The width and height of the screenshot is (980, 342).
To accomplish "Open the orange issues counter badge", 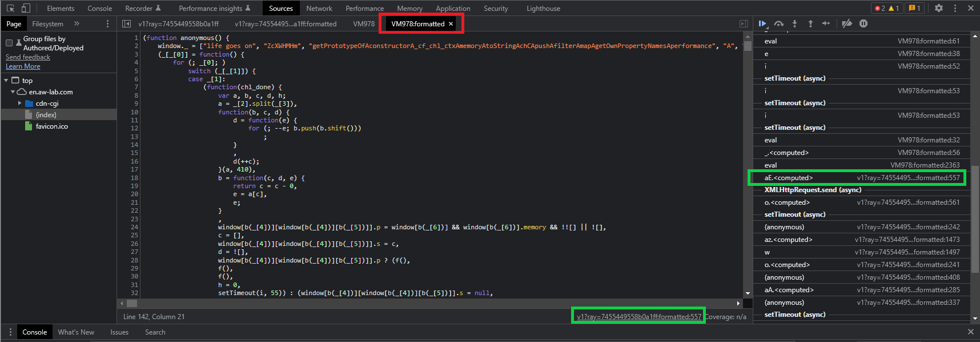I will coord(914,8).
